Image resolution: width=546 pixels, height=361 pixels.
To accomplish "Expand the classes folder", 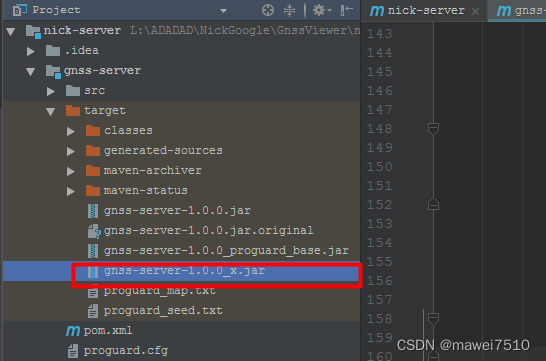I will [x=71, y=131].
